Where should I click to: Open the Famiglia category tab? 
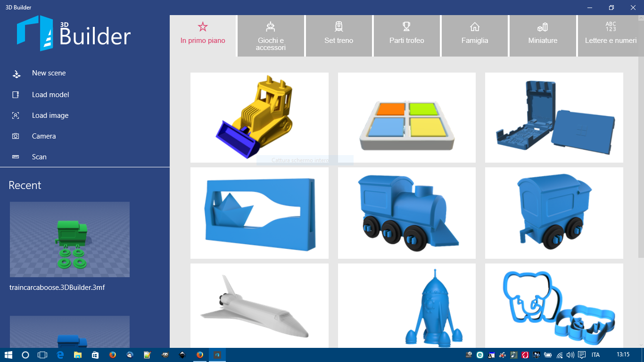(475, 36)
